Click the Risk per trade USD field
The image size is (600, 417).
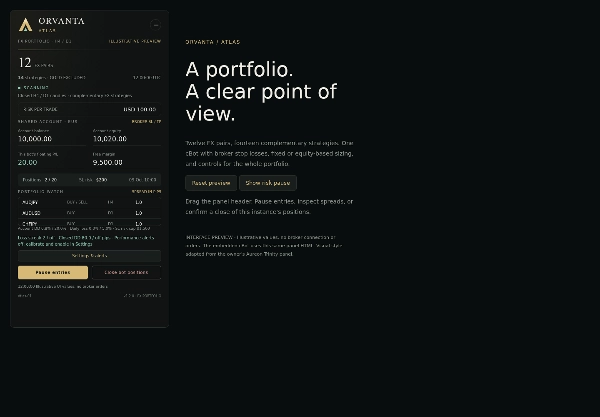(x=90, y=109)
